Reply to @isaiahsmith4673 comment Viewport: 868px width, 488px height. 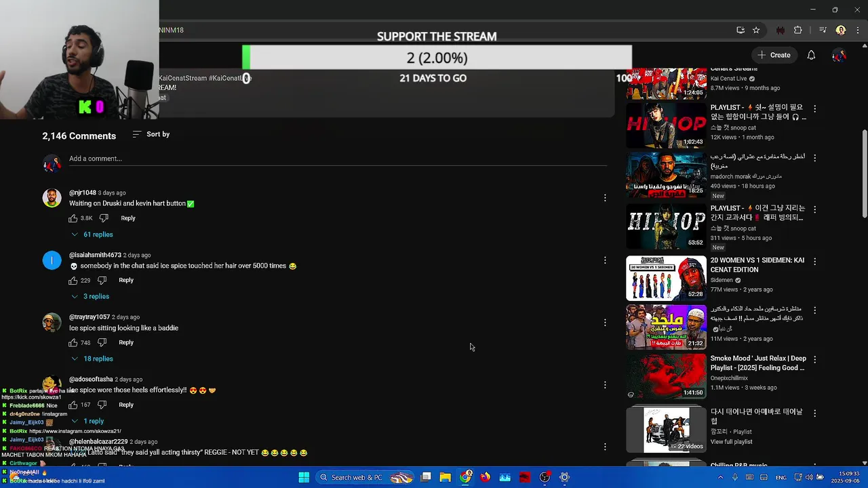[126, 280]
